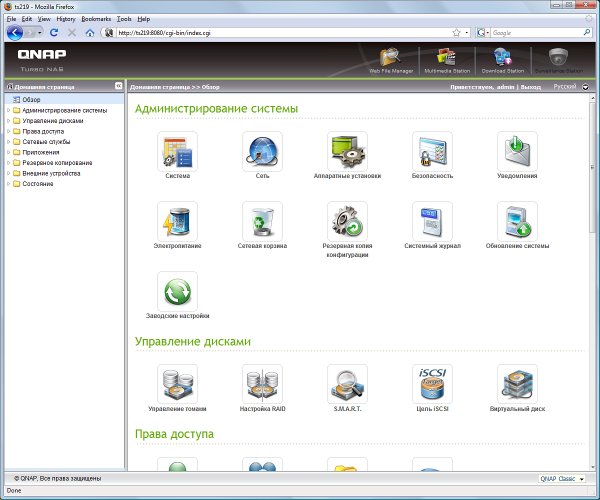Select Обзор in the navigation tree
Screen dimensions: 600x500
(x=31, y=99)
